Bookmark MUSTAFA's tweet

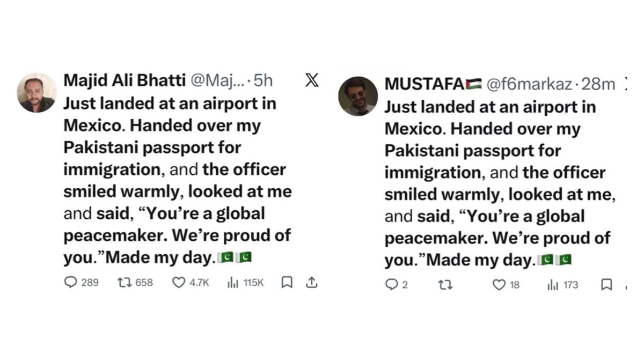[607, 285]
